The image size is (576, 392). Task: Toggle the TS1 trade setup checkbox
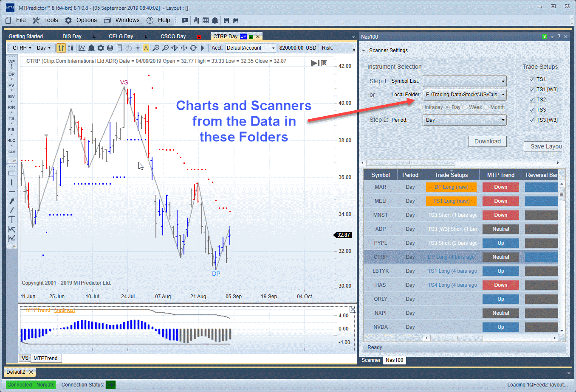pos(532,79)
